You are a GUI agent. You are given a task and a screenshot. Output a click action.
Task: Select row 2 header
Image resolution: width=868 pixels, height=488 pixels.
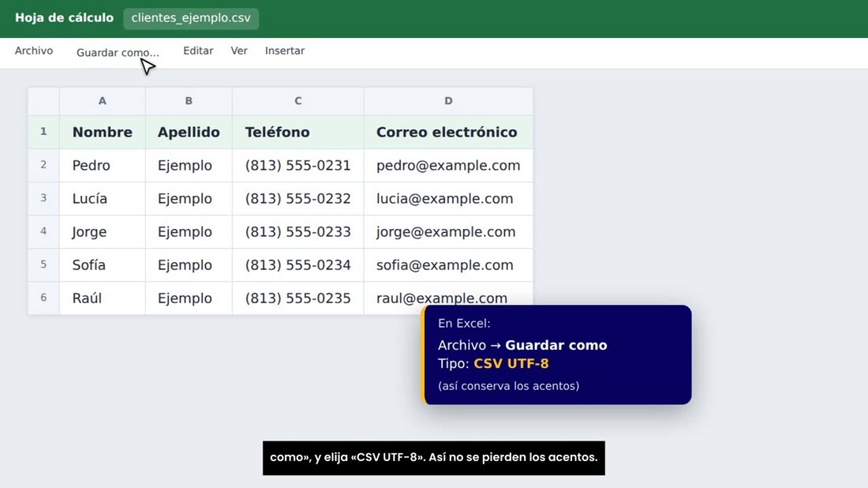[43, 165]
